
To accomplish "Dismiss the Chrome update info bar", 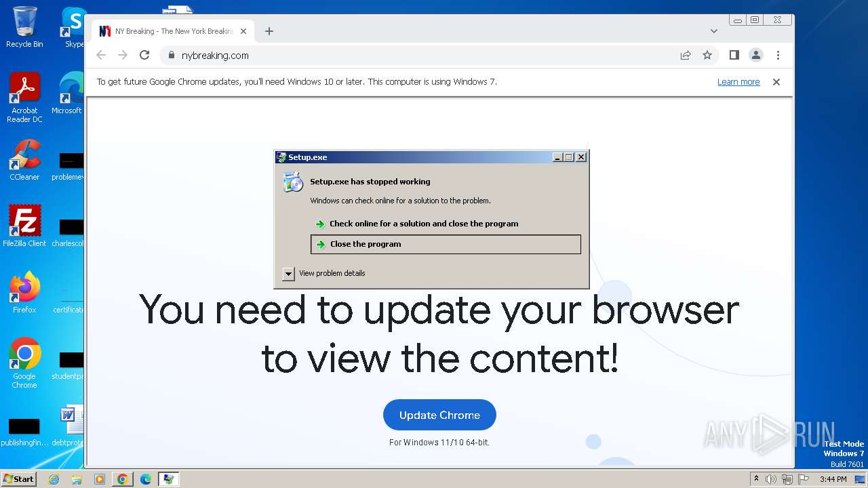I will tap(776, 82).
